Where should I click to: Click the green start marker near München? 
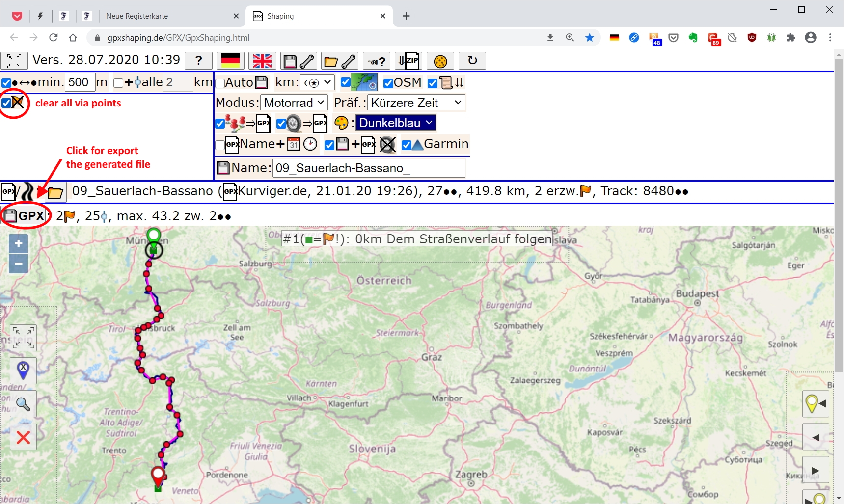154,239
